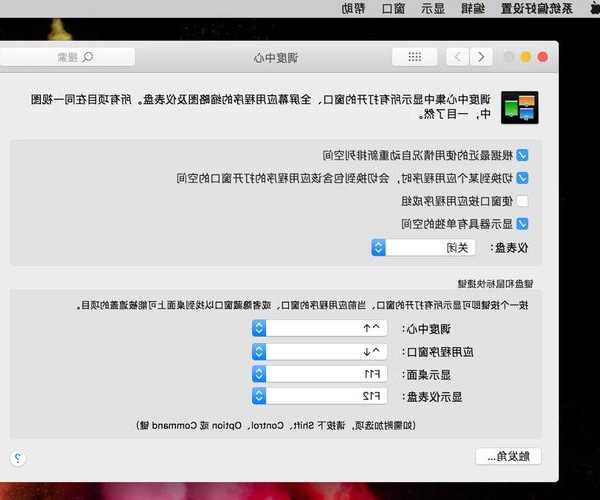Enable the 使窗口按应用程序成组 checkbox
Viewport: 600px width, 500px height.
(522, 201)
